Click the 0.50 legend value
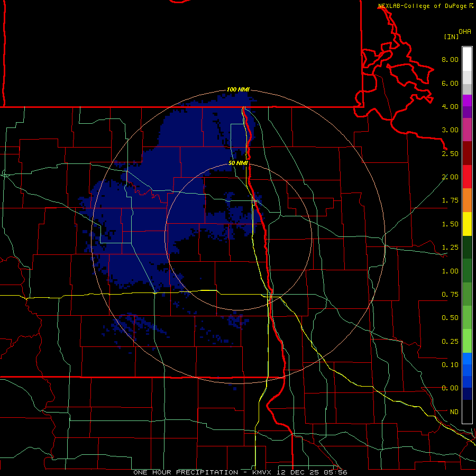This screenshot has width=476, height=476. 450,318
